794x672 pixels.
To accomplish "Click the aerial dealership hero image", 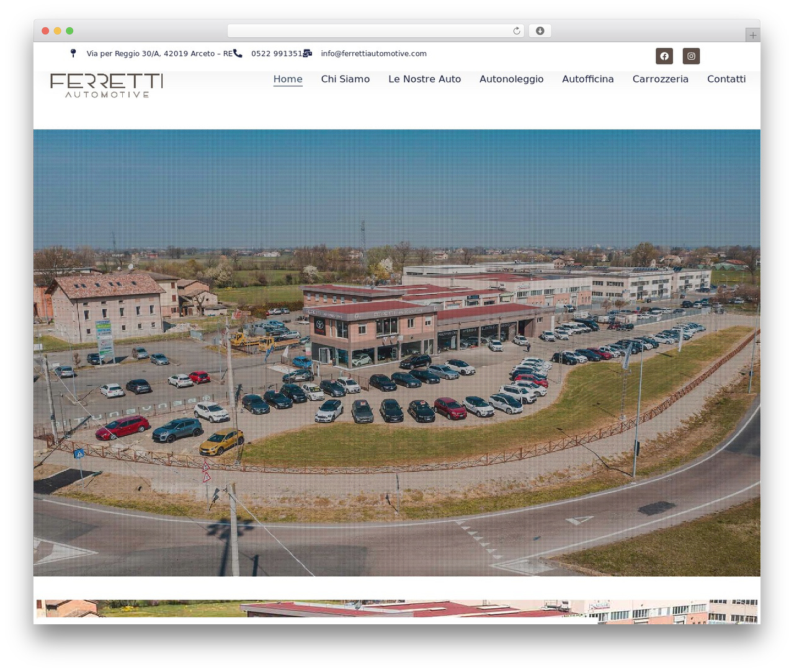I will pyautogui.click(x=397, y=353).
